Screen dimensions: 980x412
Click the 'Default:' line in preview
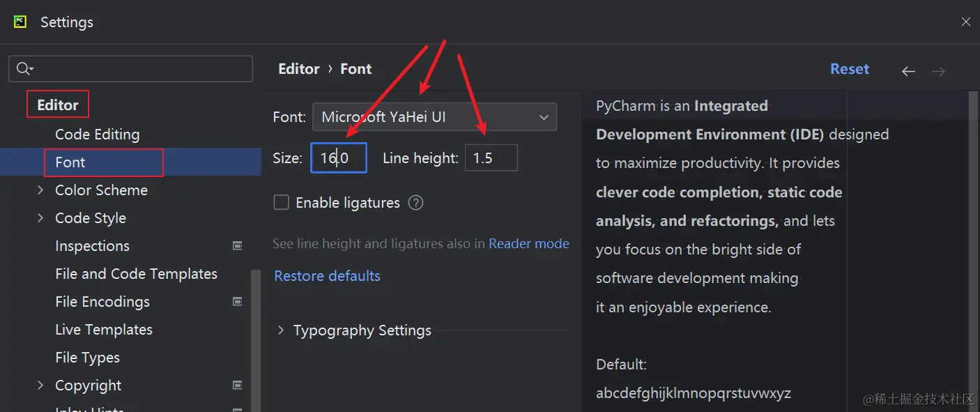622,365
